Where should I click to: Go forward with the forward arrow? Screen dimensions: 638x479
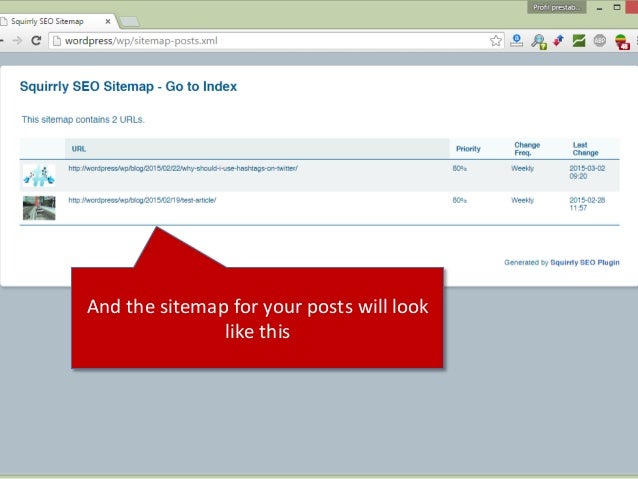coord(17,40)
